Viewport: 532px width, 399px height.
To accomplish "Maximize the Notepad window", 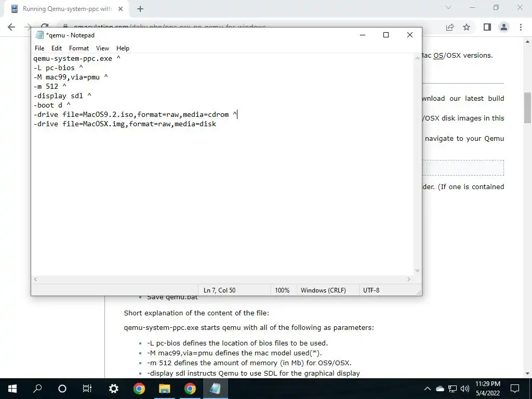I will point(386,35).
